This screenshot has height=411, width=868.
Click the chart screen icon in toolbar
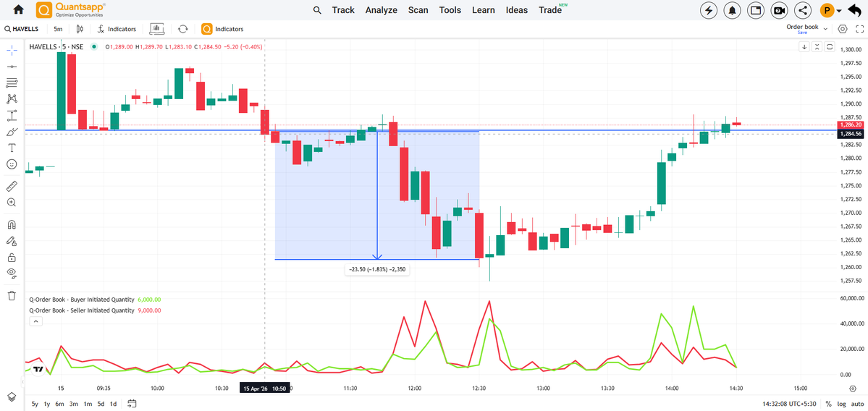[x=156, y=29]
